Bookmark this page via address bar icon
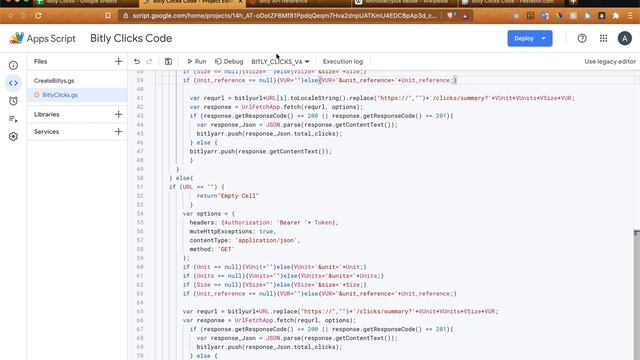Viewport: 640px width, 360px height. click(x=108, y=16)
